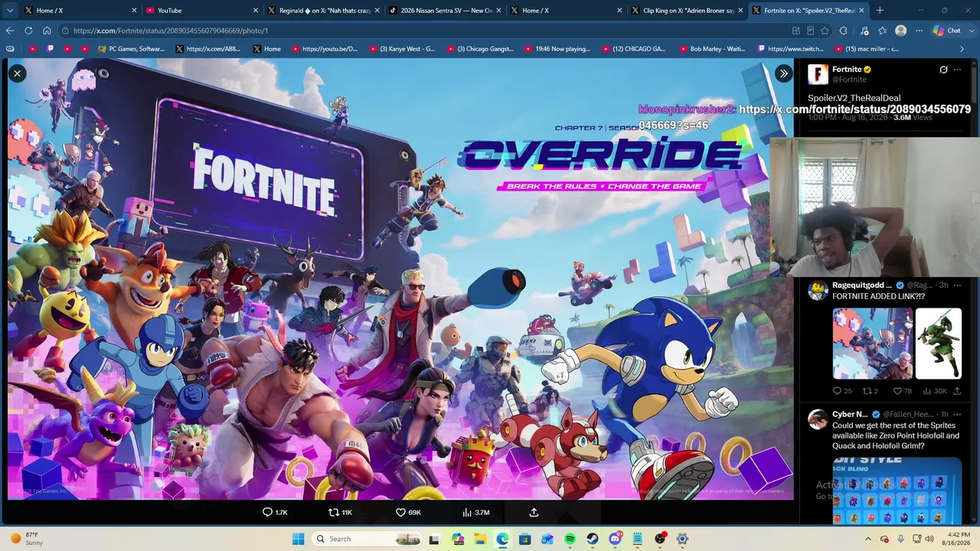The width and height of the screenshot is (980, 551).
Task: Share the Fortnite photo via share icon
Action: point(534,512)
